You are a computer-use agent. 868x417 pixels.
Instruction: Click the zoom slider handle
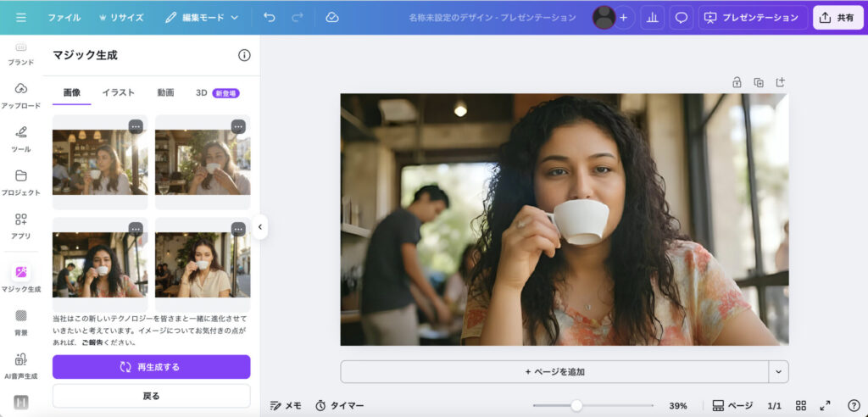pos(576,405)
